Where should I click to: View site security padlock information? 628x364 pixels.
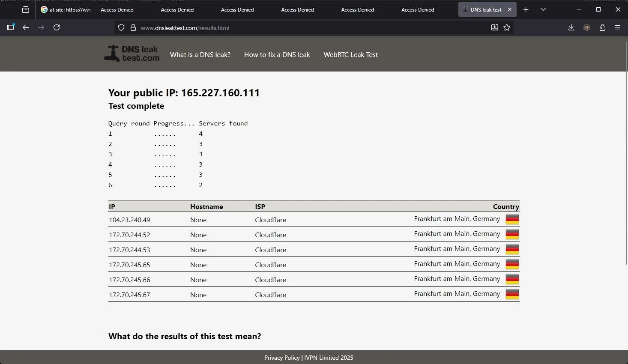133,27
